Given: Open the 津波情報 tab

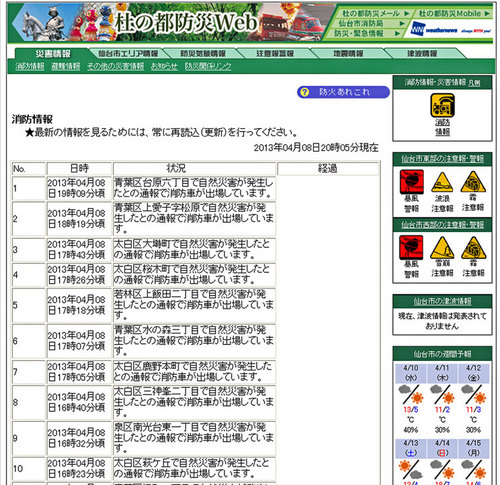Looking at the screenshot, I should click(422, 53).
